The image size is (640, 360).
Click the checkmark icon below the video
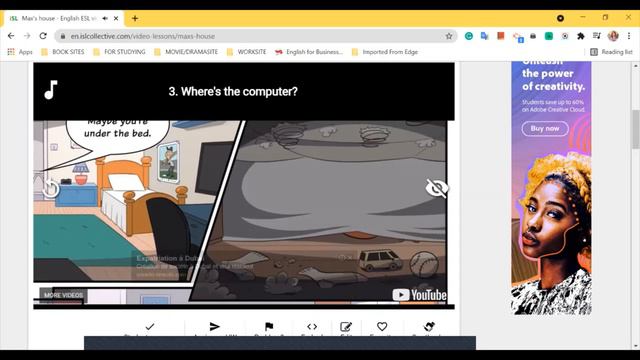[150, 327]
